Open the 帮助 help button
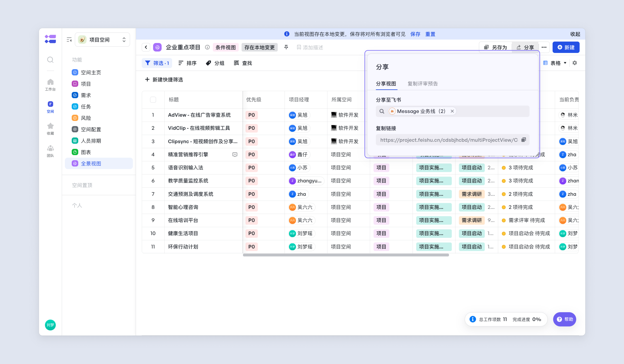The width and height of the screenshot is (624, 364). (x=565, y=319)
